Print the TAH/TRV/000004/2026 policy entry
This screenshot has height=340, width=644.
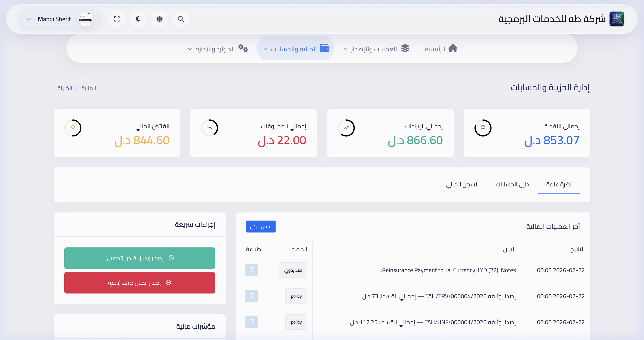click(x=251, y=296)
